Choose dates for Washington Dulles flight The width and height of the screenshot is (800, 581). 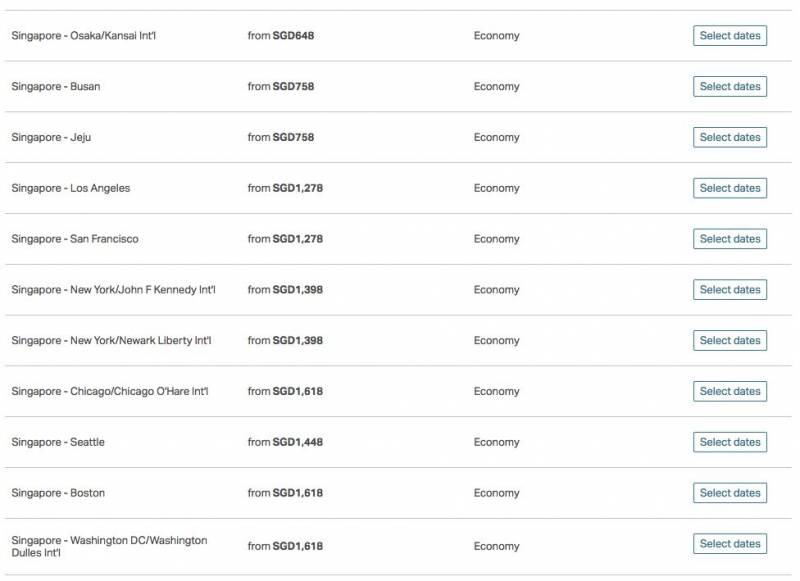pyautogui.click(x=730, y=544)
